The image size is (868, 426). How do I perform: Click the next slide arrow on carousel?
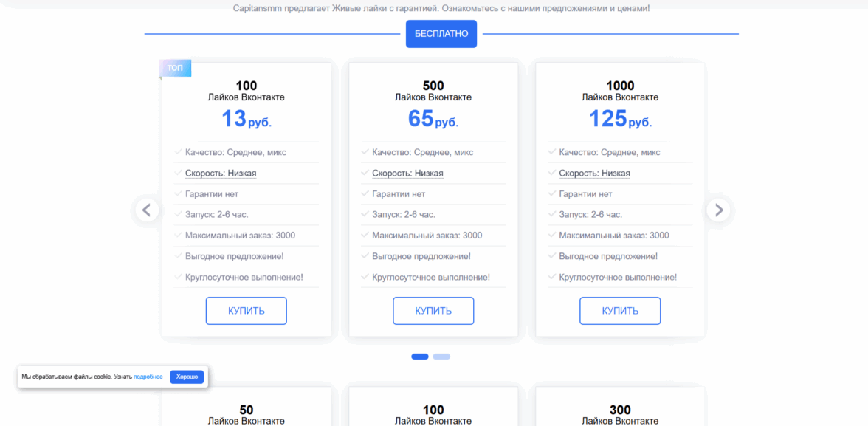tap(718, 210)
